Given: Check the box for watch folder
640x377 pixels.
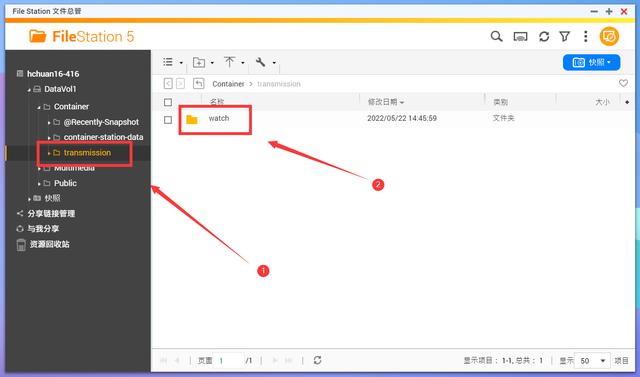Looking at the screenshot, I should [168, 120].
